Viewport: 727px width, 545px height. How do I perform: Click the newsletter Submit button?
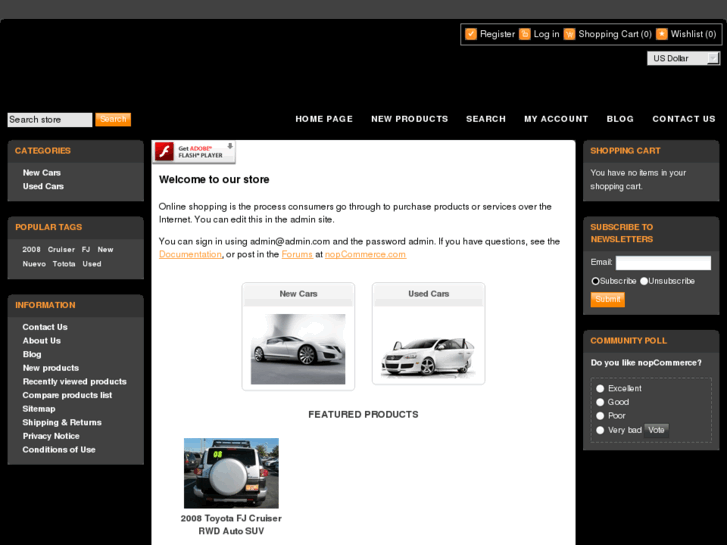click(x=607, y=299)
